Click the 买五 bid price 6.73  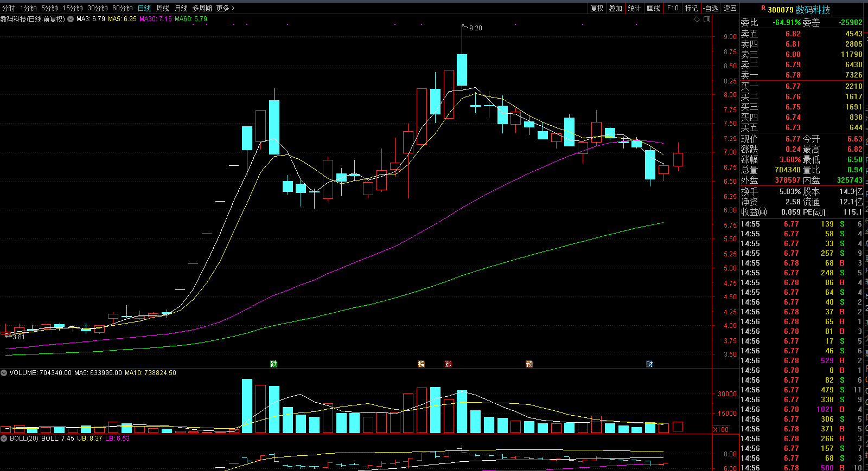[793, 127]
